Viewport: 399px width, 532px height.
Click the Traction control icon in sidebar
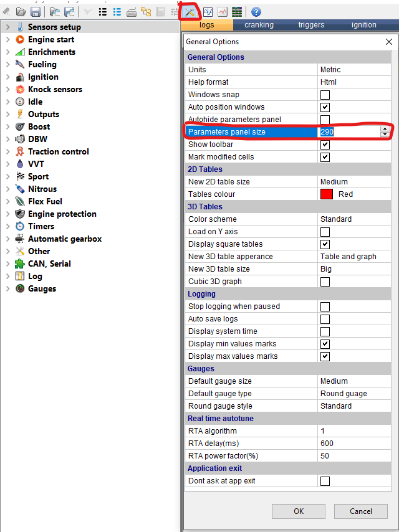[20, 151]
